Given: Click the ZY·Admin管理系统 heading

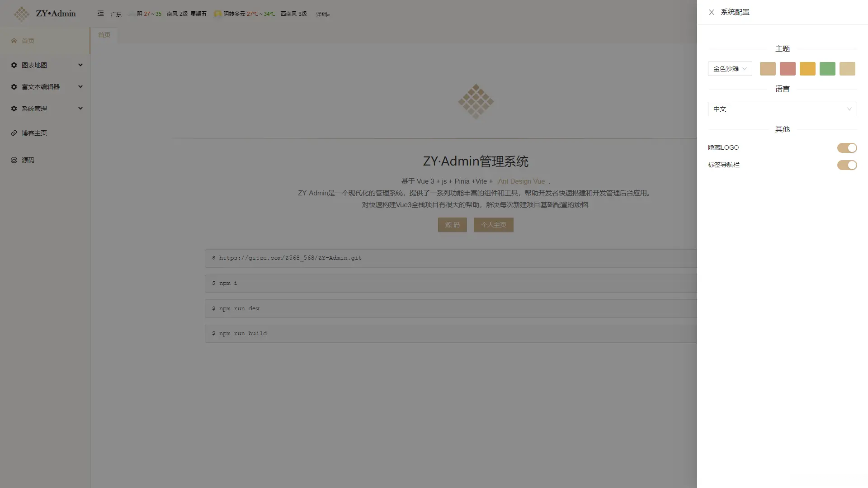Looking at the screenshot, I should click(476, 161).
